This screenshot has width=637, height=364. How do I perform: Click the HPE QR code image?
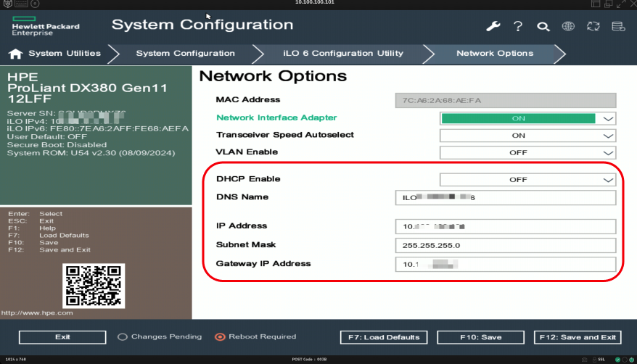click(x=94, y=286)
